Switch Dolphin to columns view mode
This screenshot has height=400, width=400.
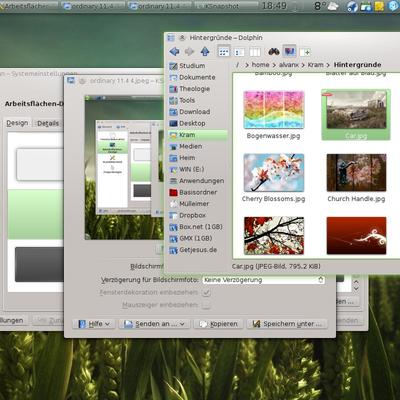tap(255, 52)
